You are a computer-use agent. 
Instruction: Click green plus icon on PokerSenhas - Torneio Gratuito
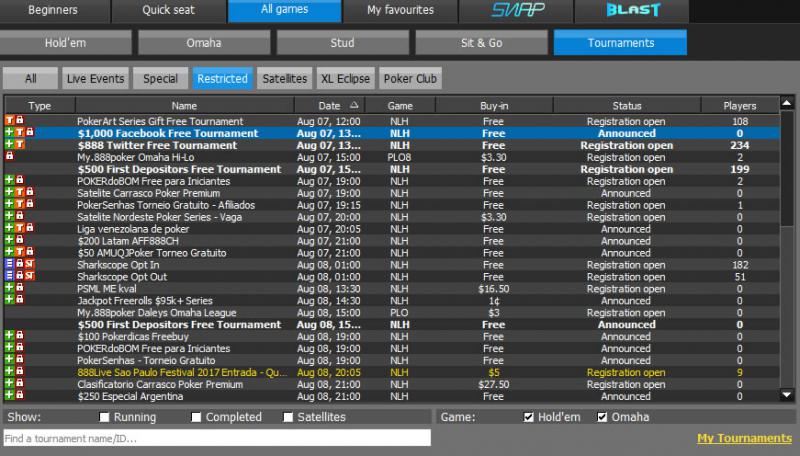pyautogui.click(x=9, y=360)
